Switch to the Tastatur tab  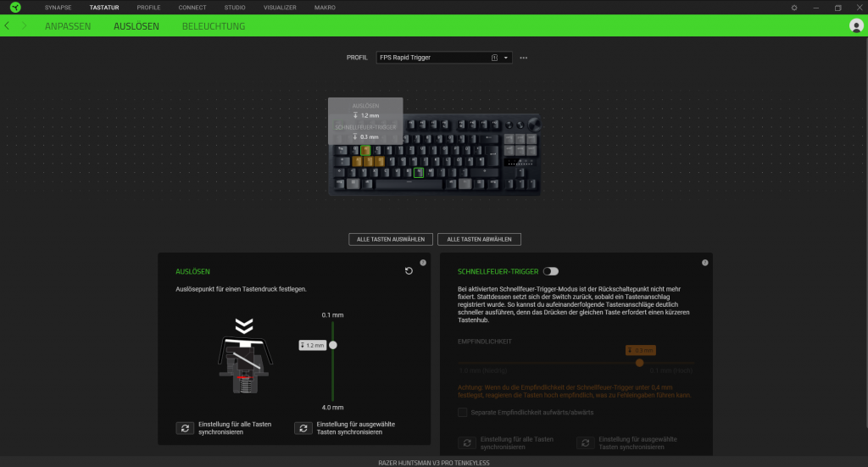click(104, 8)
